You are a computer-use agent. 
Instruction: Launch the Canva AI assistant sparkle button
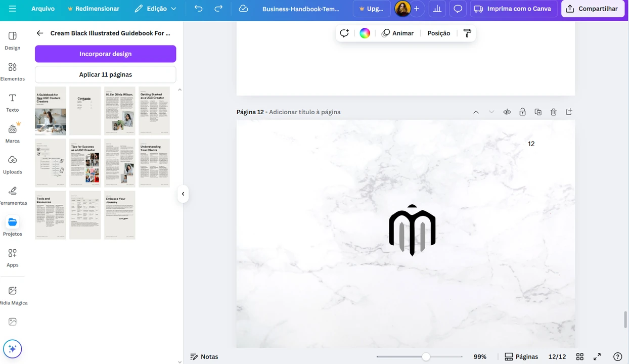tap(13, 348)
